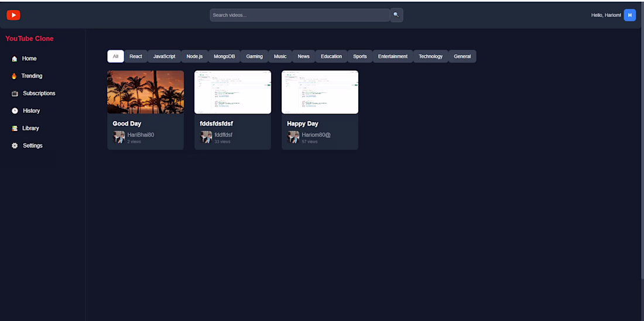Screen dimensions: 644x321
Task: Click the Home house icon
Action: (15, 58)
